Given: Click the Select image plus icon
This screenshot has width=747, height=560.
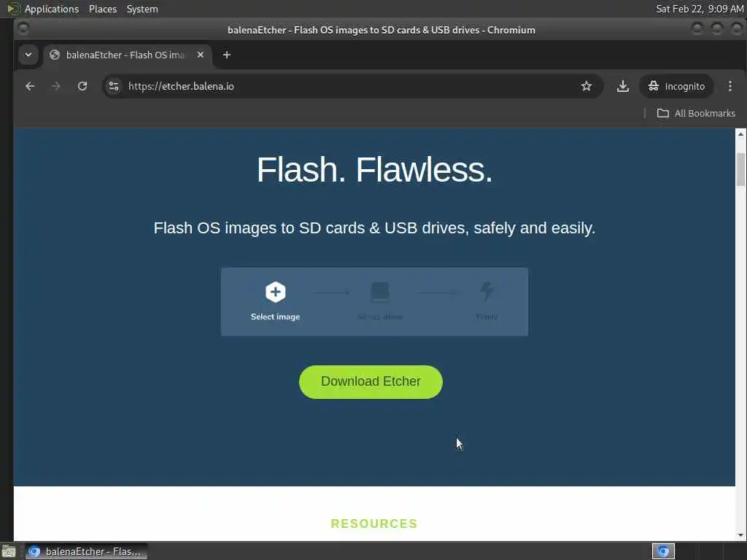Looking at the screenshot, I should [x=275, y=292].
